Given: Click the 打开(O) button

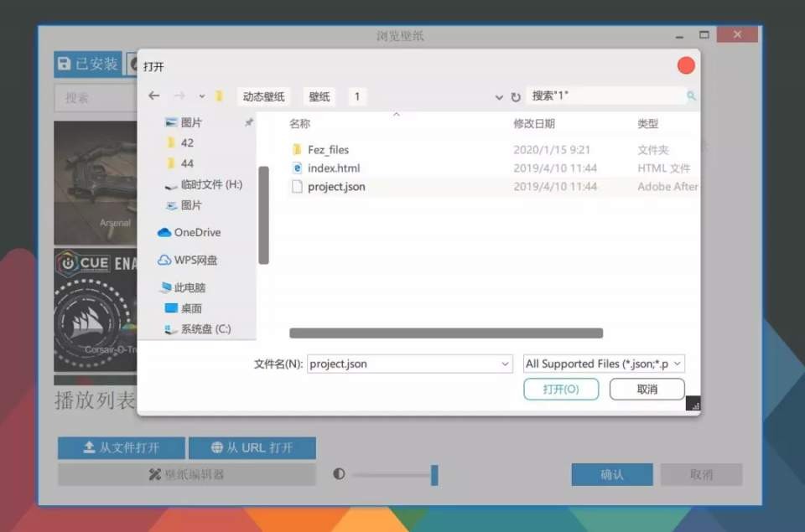Looking at the screenshot, I should pyautogui.click(x=560, y=390).
